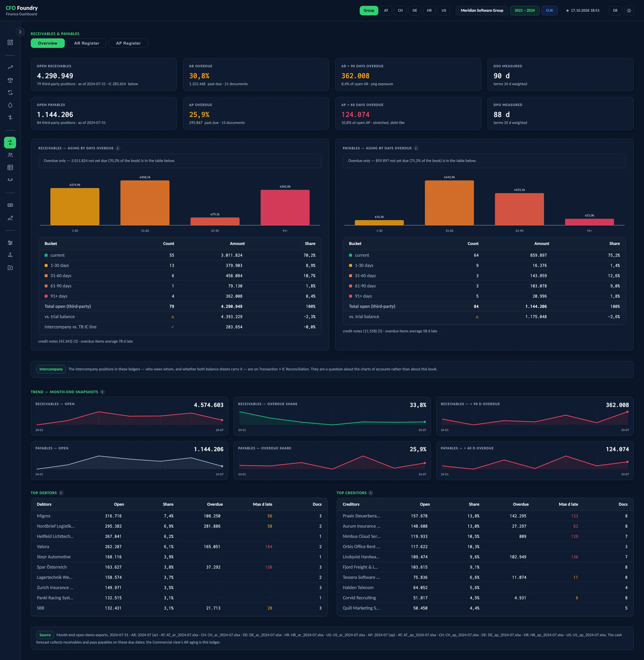The height and width of the screenshot is (660, 644).
Task: Click 4.393.229 receivables trial balance amount
Action: 232,317
